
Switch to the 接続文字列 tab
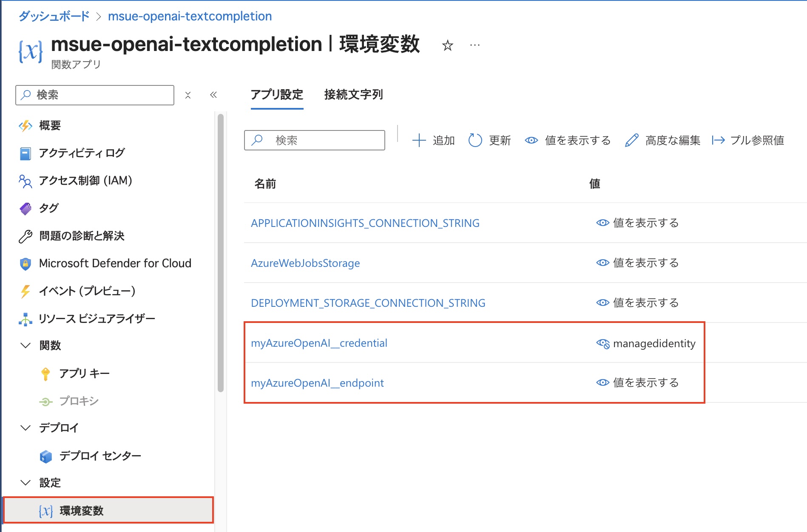(x=353, y=95)
